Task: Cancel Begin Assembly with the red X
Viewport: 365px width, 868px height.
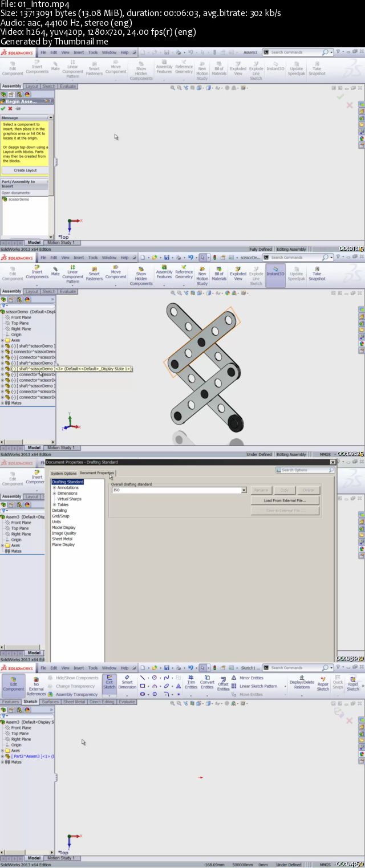Action: point(10,108)
